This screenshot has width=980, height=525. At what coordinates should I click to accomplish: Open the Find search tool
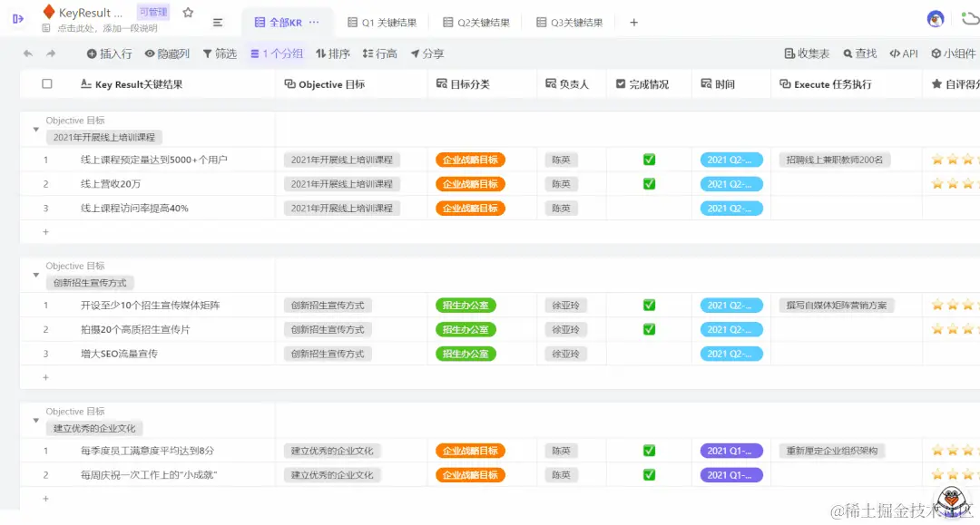(859, 53)
